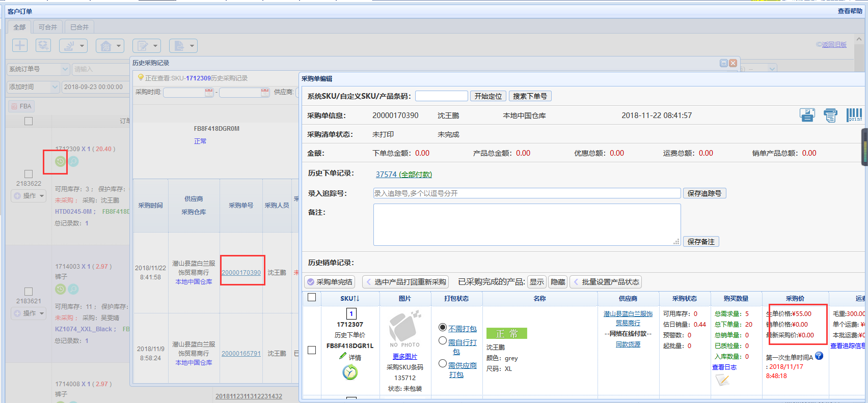Viewport: 868px width, 403px height.
Task: Open the edit note icon dropdown
Action: [x=147, y=46]
